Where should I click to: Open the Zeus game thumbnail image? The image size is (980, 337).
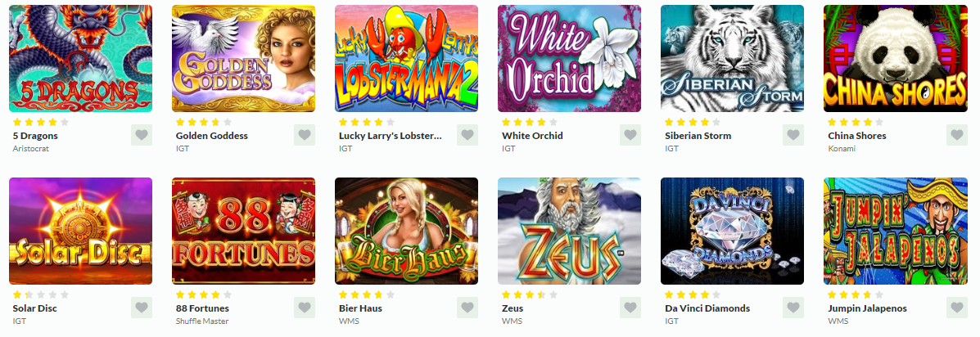tap(569, 231)
